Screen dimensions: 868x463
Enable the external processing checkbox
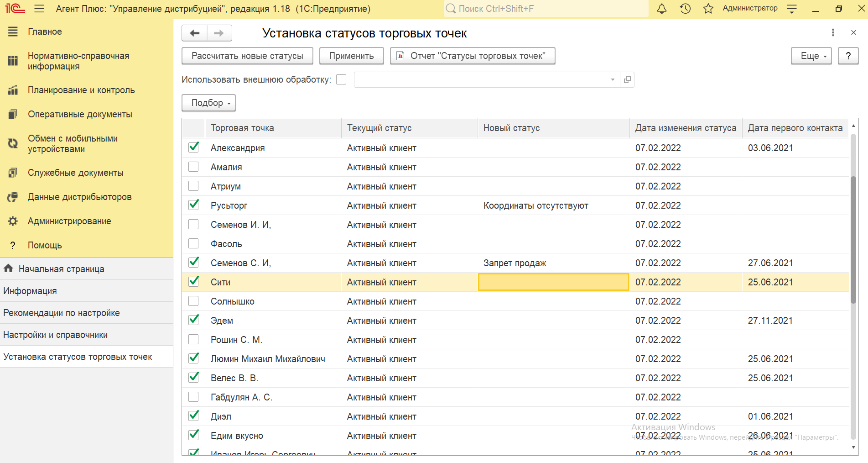pos(341,79)
